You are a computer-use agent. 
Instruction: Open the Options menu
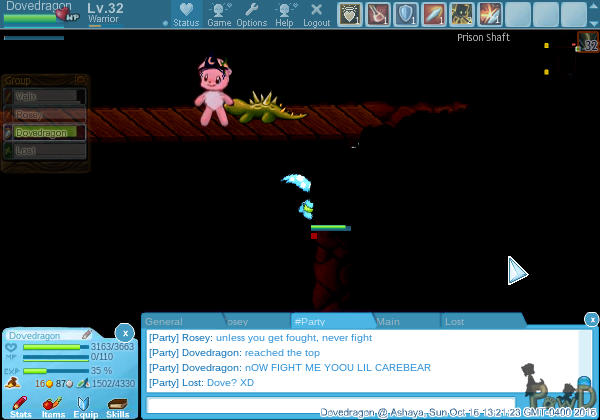click(251, 13)
